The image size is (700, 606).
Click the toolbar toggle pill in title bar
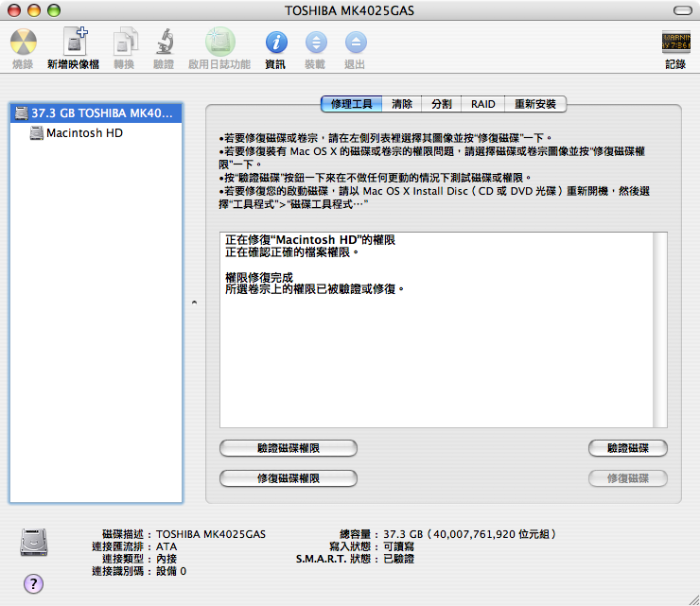point(683,10)
